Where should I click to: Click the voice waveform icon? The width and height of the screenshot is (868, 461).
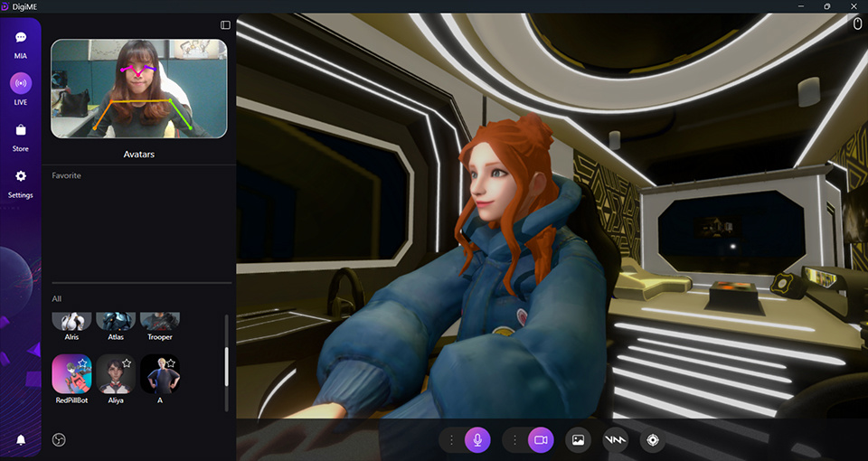(615, 440)
